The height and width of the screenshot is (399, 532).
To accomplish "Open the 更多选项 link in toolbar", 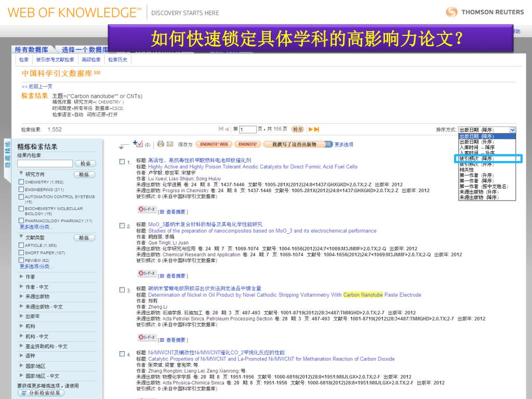I will [x=344, y=144].
